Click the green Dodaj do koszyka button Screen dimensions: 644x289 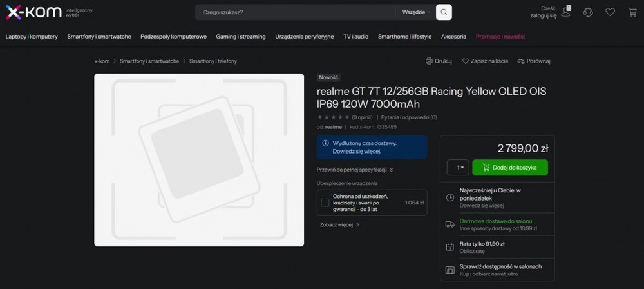(x=510, y=168)
